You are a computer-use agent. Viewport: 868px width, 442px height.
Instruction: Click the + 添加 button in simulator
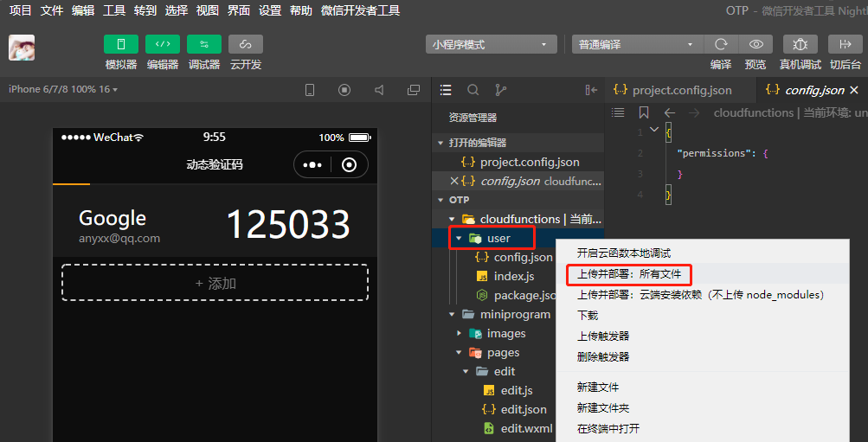point(215,283)
